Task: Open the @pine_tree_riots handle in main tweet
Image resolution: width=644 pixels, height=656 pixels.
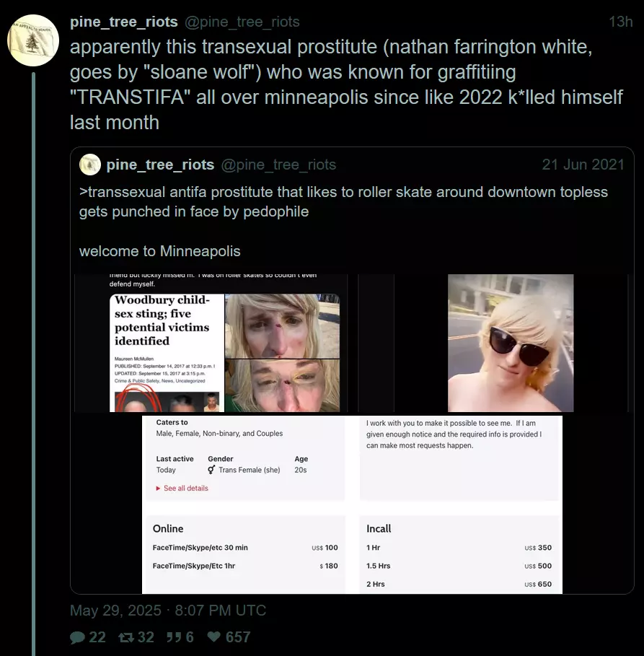Action: click(242, 22)
